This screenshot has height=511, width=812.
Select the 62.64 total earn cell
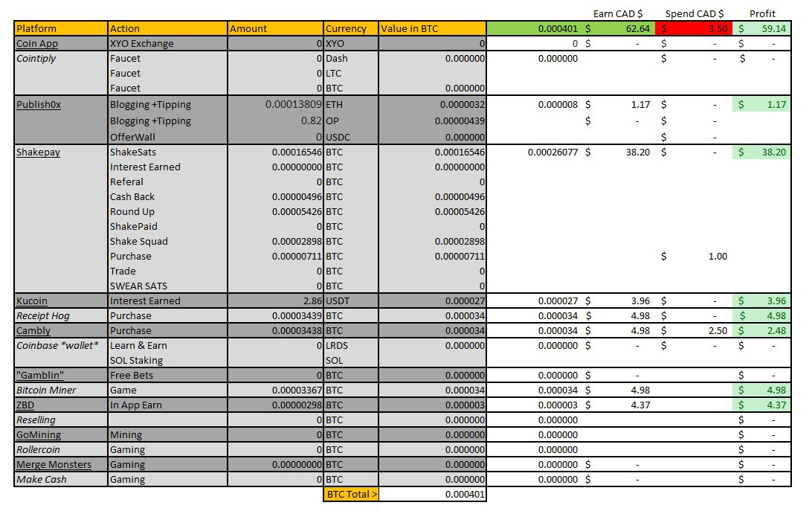pos(618,28)
